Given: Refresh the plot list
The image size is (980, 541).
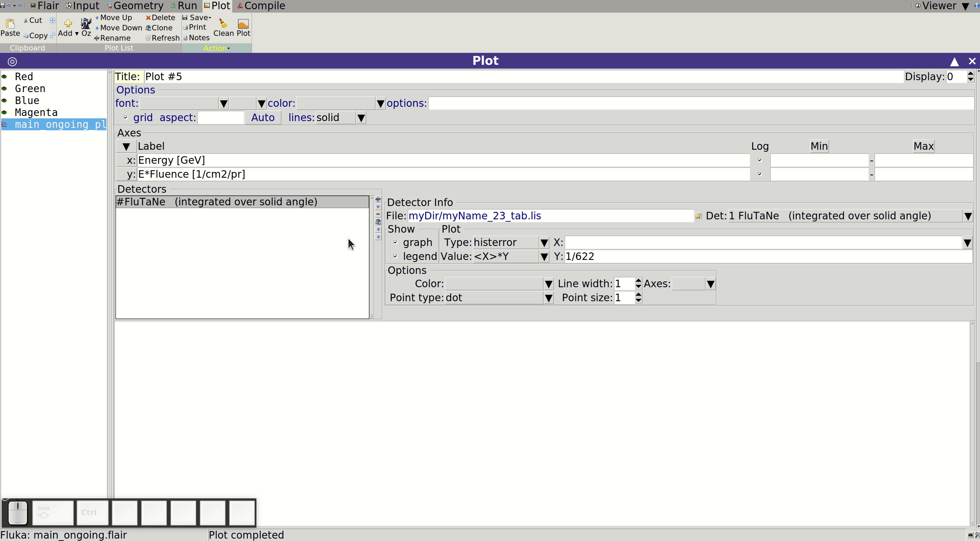Looking at the screenshot, I should (162, 38).
